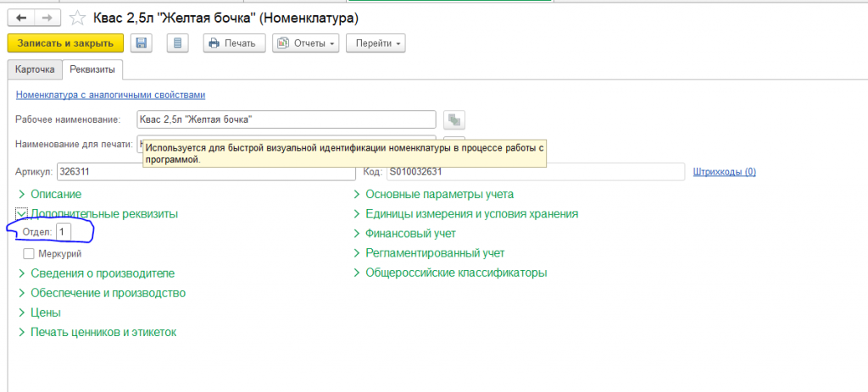The height and width of the screenshot is (392, 868).
Task: Open the Печать button
Action: point(234,43)
